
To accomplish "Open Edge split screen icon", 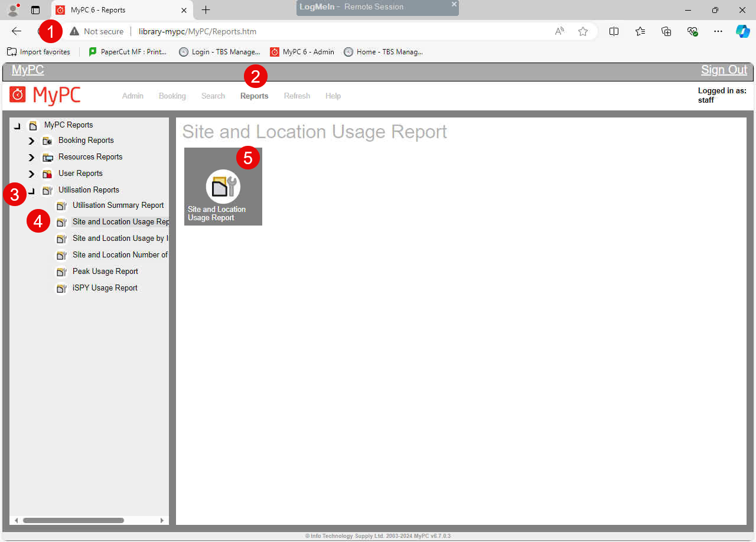I will point(614,31).
